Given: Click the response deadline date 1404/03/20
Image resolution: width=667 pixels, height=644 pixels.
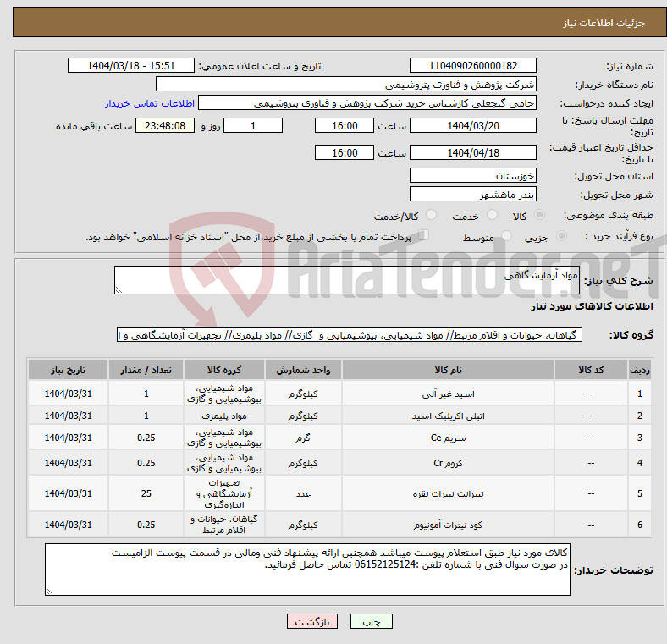Looking at the screenshot, I should (472, 126).
